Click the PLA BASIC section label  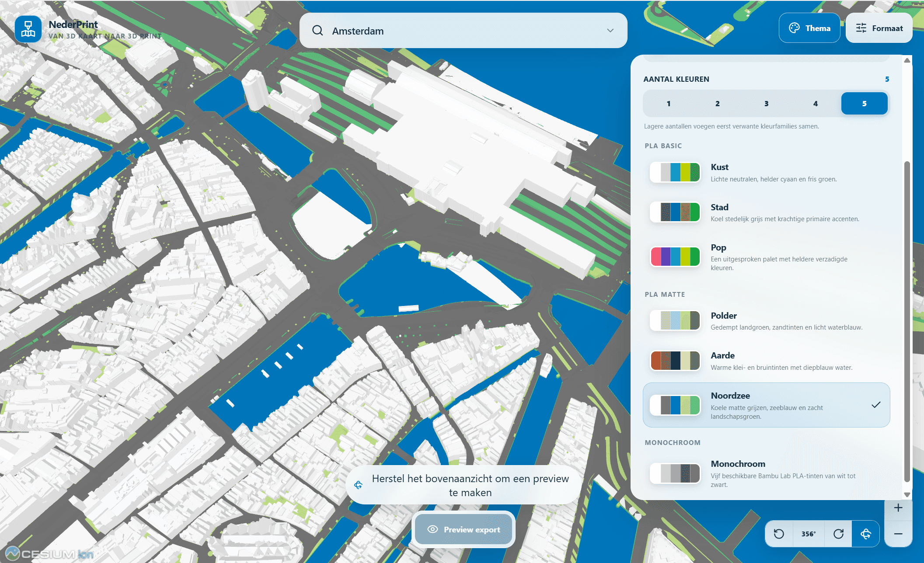663,146
